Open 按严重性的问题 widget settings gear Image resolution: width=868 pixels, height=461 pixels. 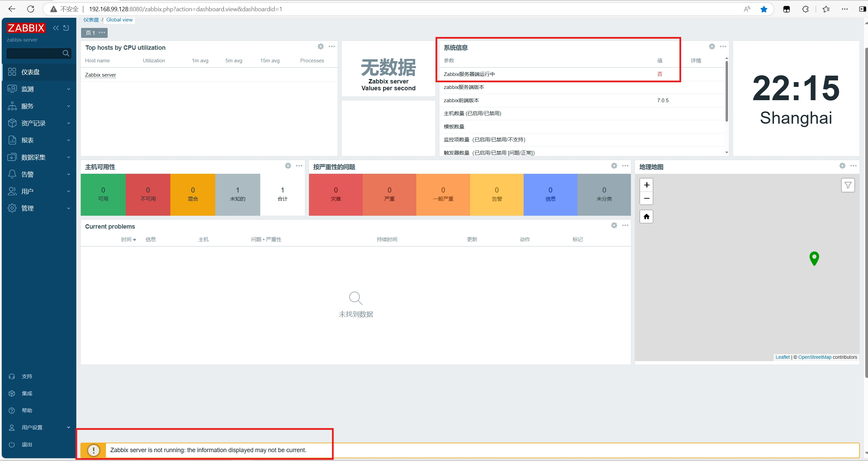click(614, 166)
